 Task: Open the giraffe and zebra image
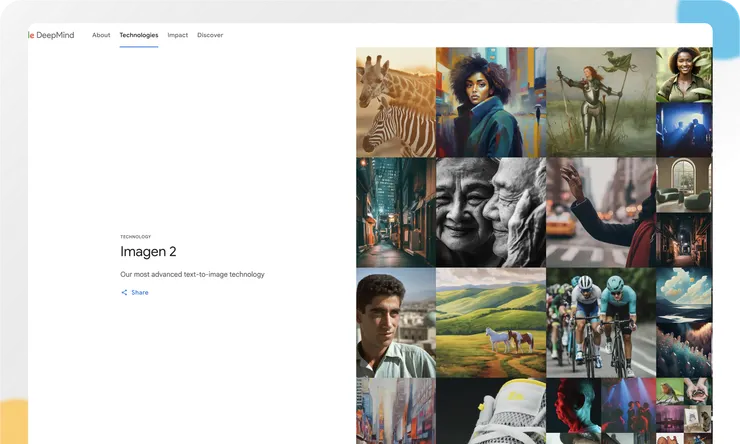point(396,102)
